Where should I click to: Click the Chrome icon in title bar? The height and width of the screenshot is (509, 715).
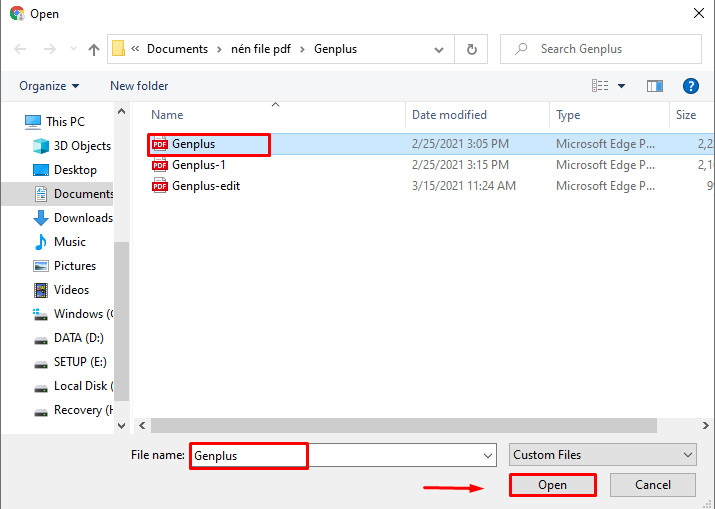click(17, 13)
